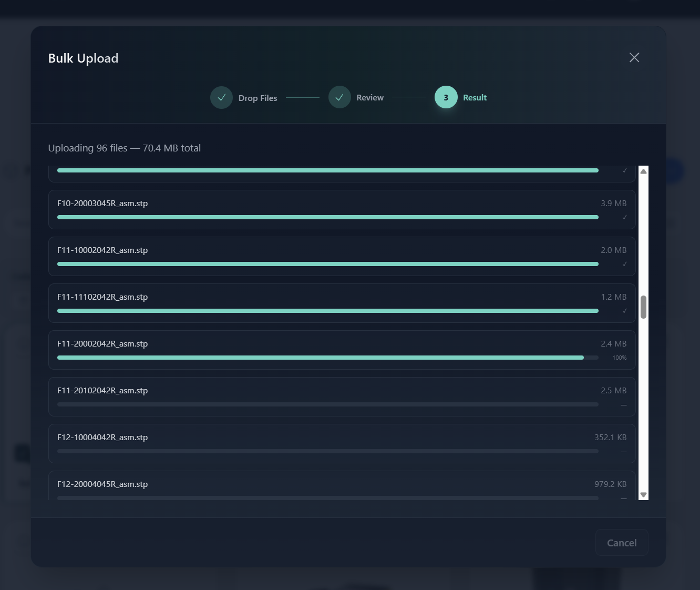The width and height of the screenshot is (700, 590).
Task: Click done checkmark for F11-10002042R_asm.stp
Action: (x=624, y=264)
